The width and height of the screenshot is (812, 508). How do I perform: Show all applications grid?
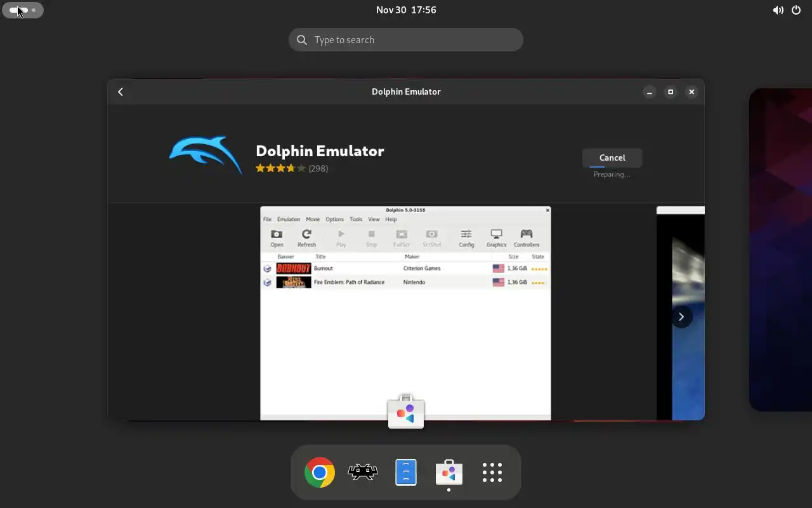point(492,472)
